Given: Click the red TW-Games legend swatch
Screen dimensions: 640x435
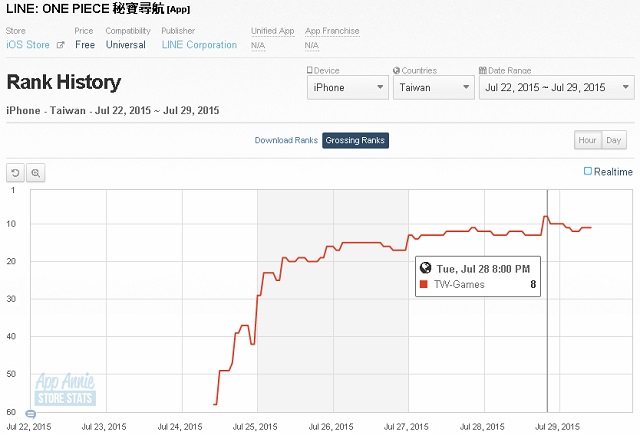Looking at the screenshot, I should (424, 284).
